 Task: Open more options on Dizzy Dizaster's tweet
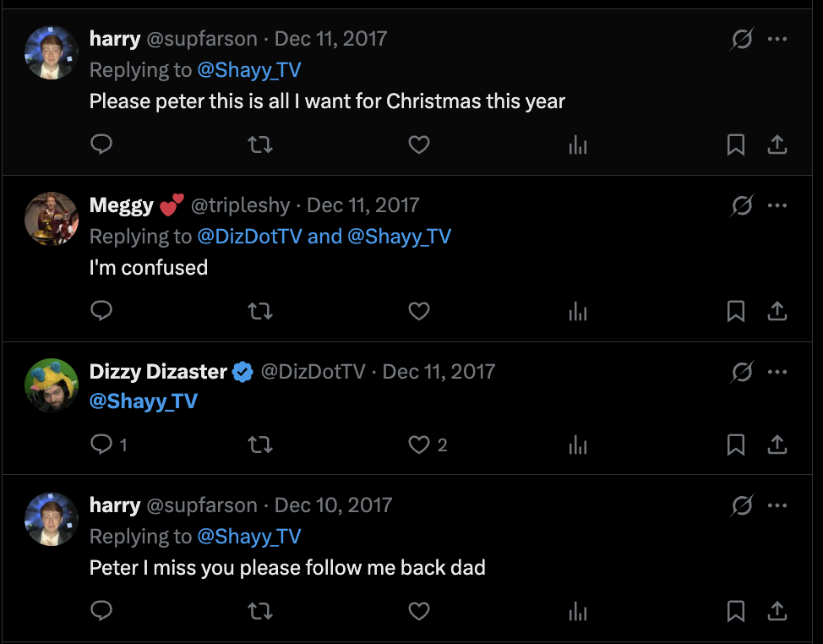coord(777,372)
